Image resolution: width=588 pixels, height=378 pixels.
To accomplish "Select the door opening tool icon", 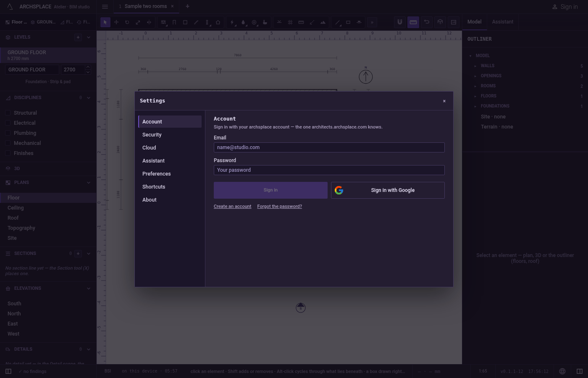I will coord(174,22).
